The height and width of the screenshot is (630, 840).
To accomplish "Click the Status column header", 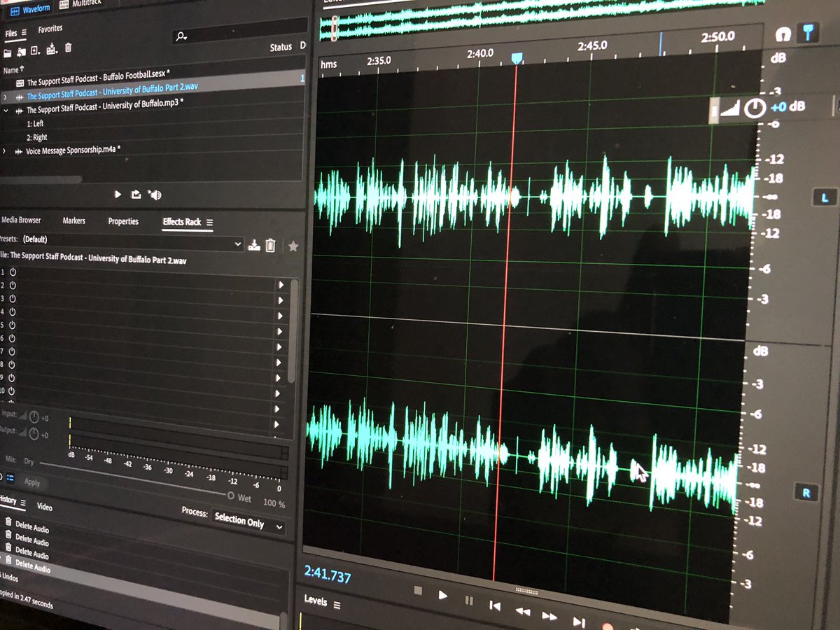I will (281, 48).
